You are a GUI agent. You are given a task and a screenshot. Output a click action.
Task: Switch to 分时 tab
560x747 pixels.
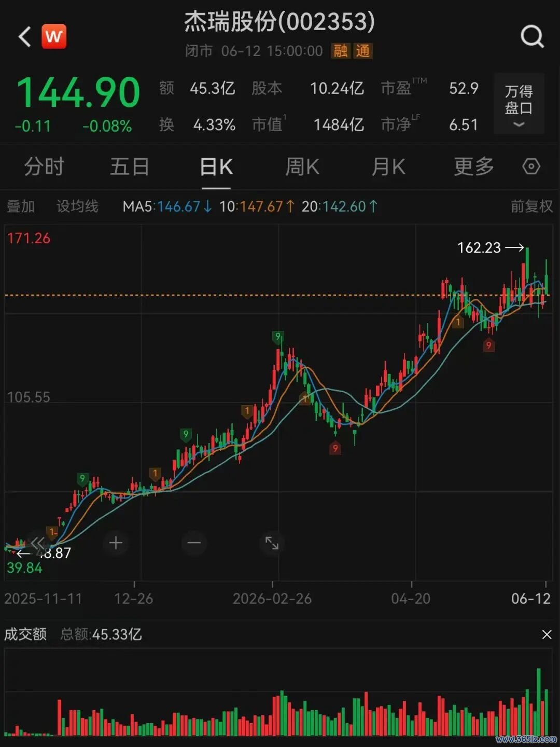pyautogui.click(x=44, y=167)
